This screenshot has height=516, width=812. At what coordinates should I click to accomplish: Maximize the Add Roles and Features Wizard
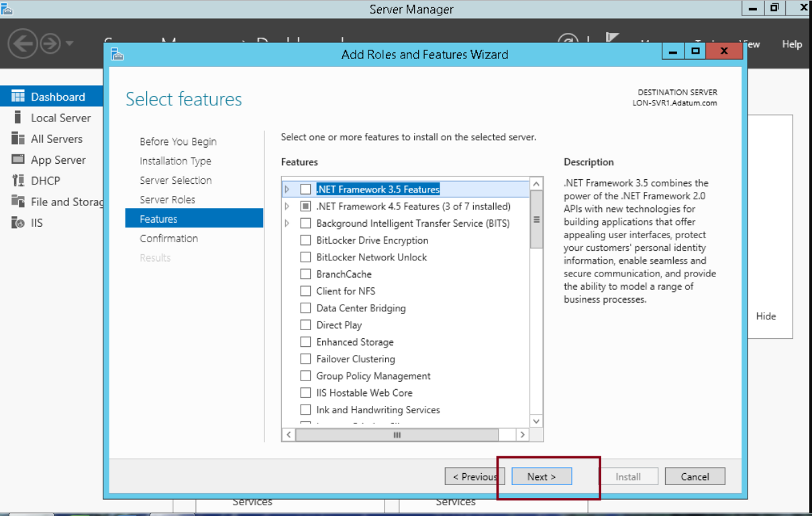695,51
